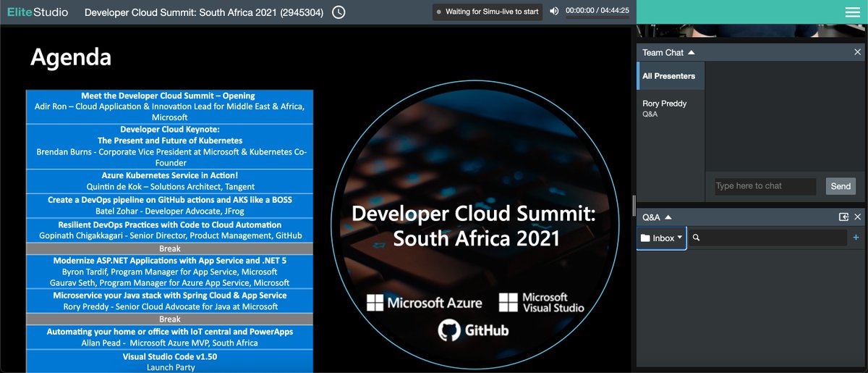This screenshot has height=373, width=868.
Task: Click the panel divider handle
Action: coord(634,204)
